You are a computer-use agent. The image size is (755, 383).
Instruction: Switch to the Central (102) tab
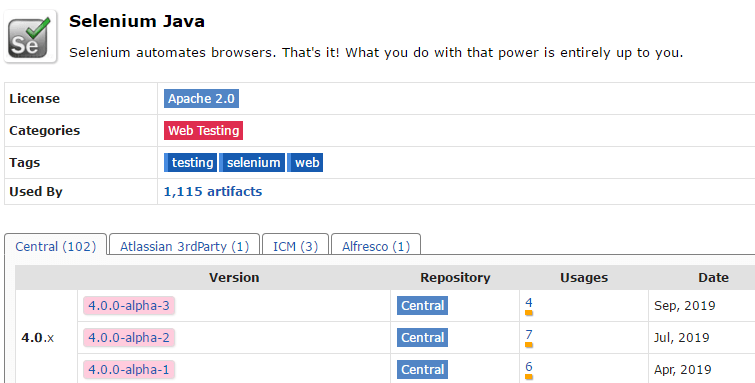pyautogui.click(x=55, y=246)
